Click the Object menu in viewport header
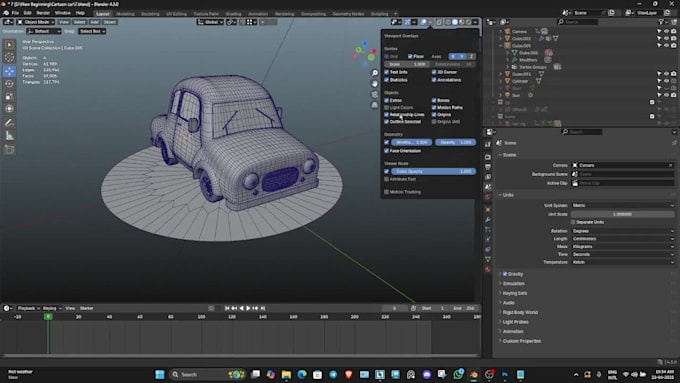This screenshot has height=383, width=680. coord(110,22)
